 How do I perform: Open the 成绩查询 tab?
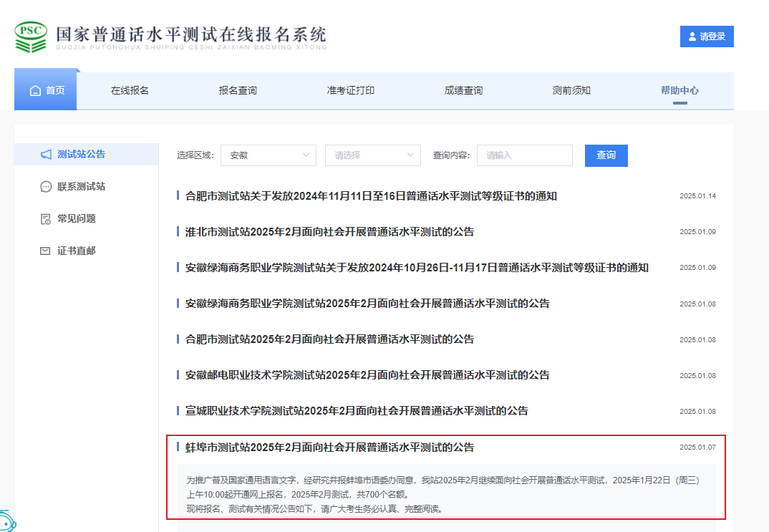(463, 91)
